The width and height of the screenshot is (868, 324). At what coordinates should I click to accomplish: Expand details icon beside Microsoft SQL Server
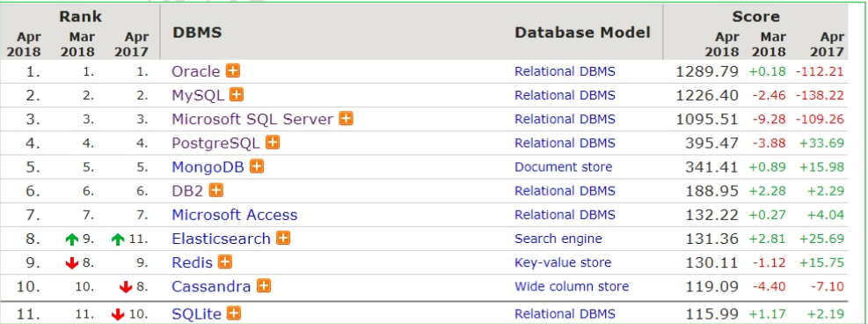[x=346, y=119]
